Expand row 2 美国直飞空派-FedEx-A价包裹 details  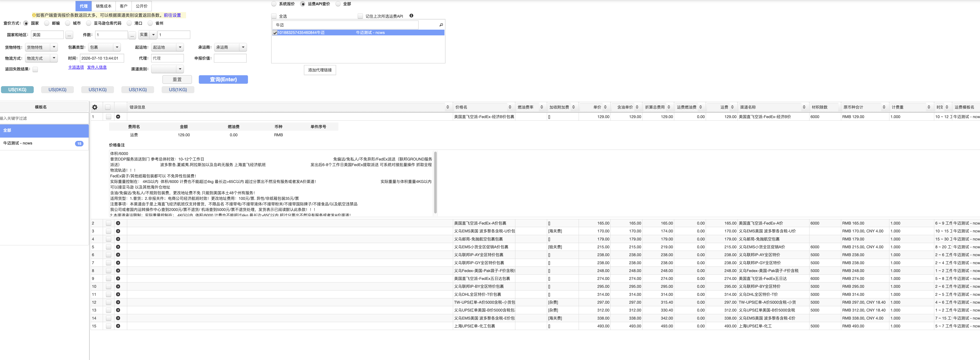118,223
